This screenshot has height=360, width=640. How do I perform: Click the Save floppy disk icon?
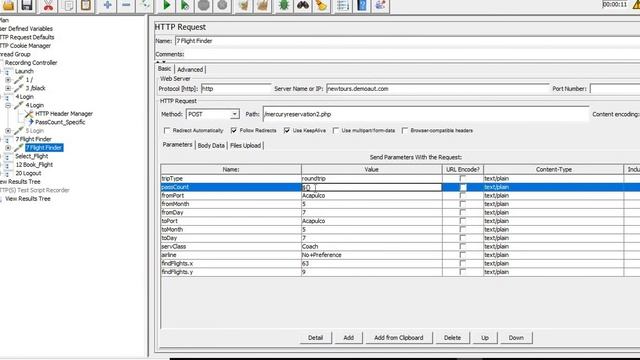(x=27, y=5)
